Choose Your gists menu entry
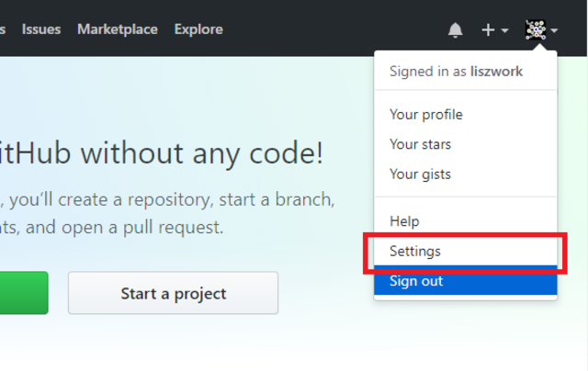Screen dimensions: 588x371 pyautogui.click(x=466, y=174)
